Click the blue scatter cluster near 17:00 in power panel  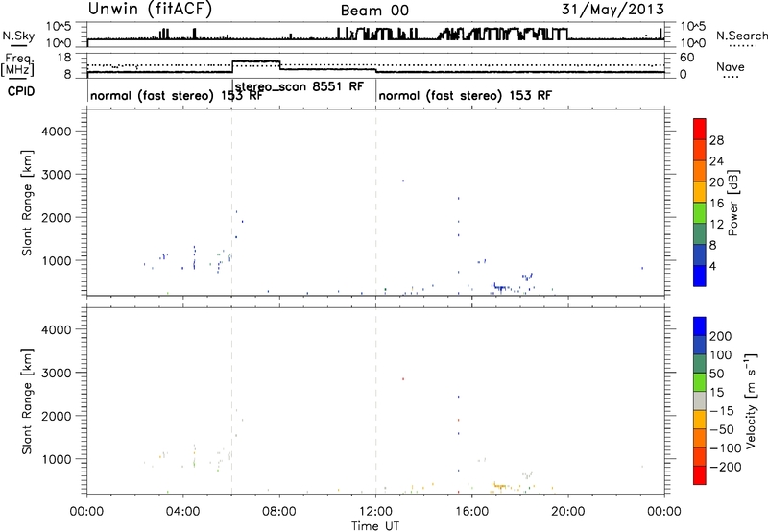(500, 288)
